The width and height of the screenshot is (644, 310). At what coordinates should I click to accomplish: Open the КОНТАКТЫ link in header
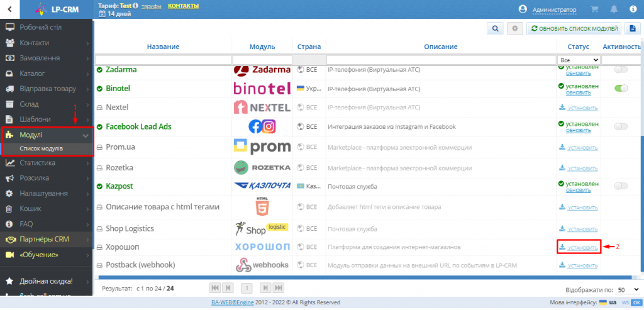(183, 6)
